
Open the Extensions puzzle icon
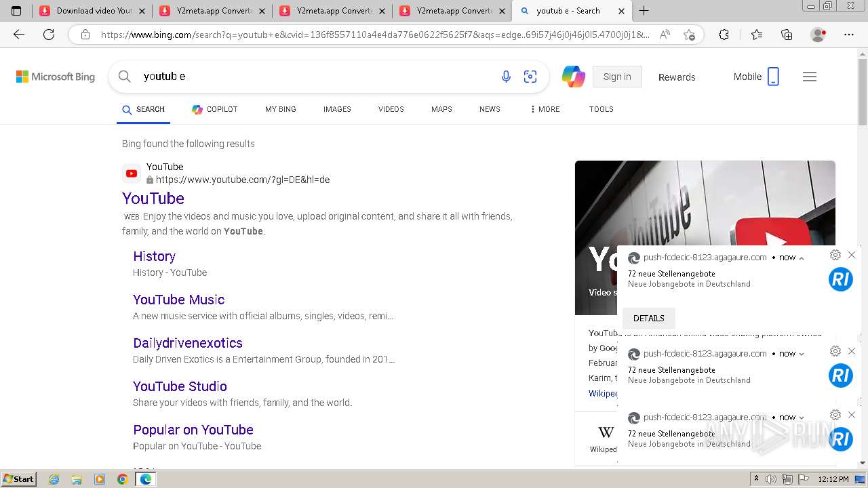724,35
